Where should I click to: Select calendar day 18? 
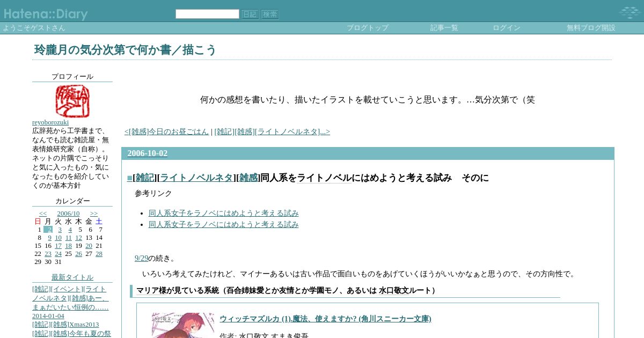point(68,246)
